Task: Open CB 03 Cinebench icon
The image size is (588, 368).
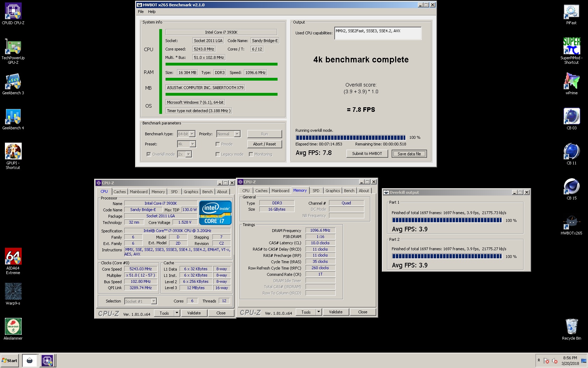Action: 571,119
